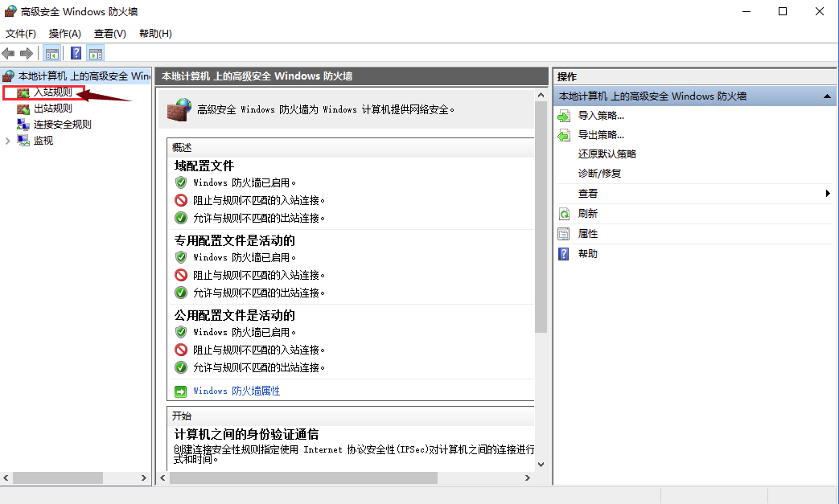Open the 查看 submenu in the actions pane
839x504 pixels.
(587, 194)
